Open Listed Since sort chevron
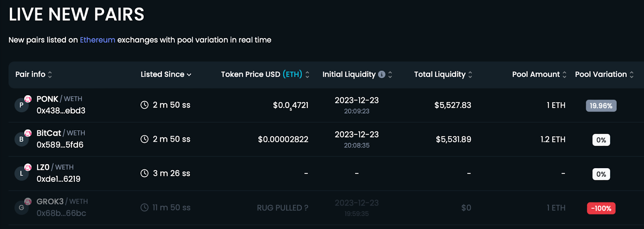This screenshot has width=644, height=229. 189,75
